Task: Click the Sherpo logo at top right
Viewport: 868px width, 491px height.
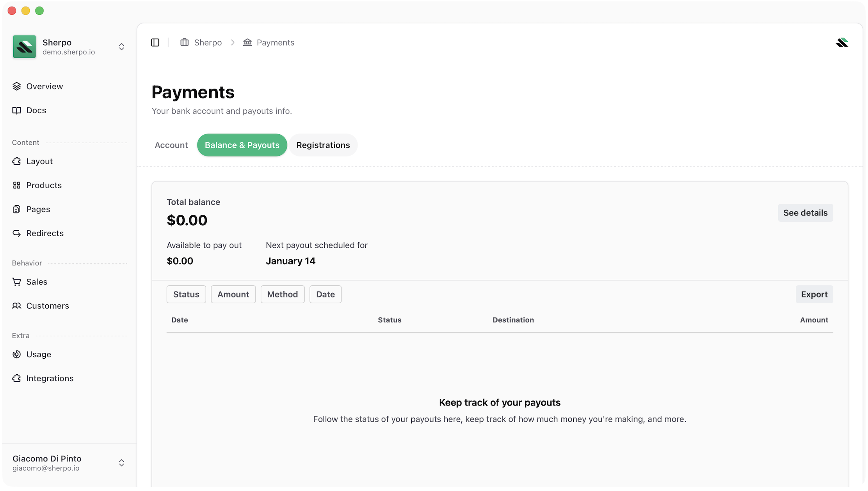Action: pyautogui.click(x=842, y=43)
